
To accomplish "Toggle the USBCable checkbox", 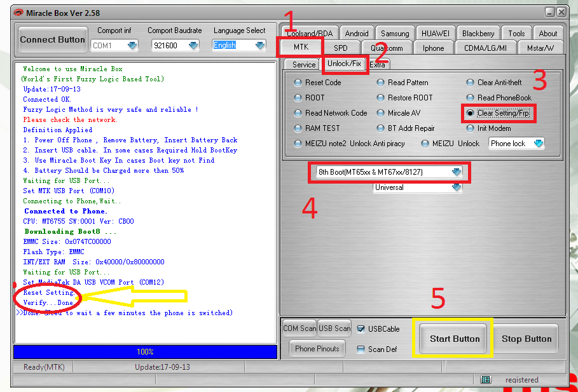I will click(x=378, y=329).
